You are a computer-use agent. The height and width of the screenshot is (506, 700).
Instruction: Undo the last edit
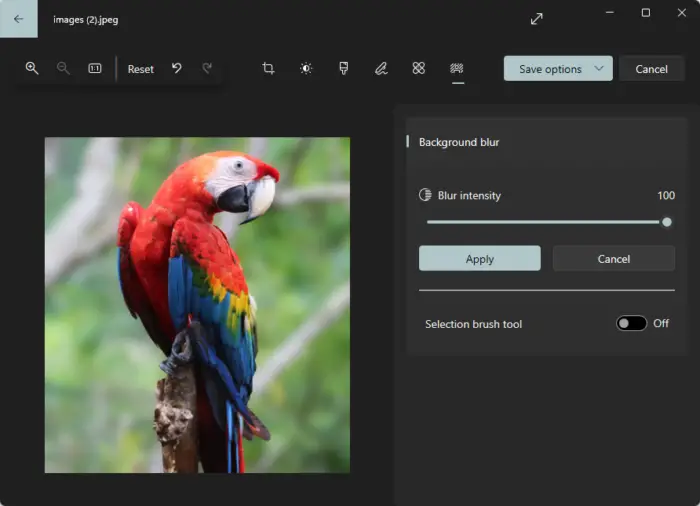click(x=177, y=68)
